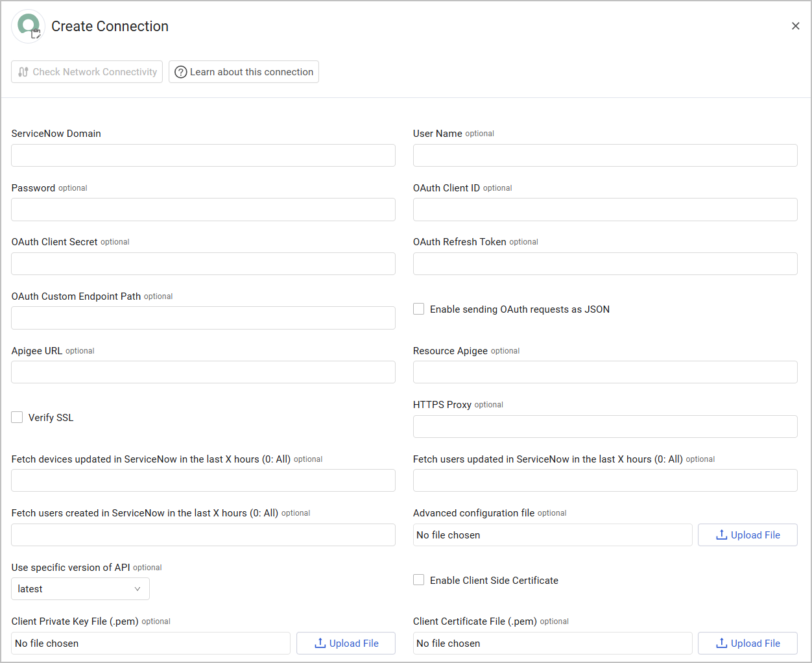812x663 pixels.
Task: Click the Enable Client Side Certificate label
Action: pos(494,581)
